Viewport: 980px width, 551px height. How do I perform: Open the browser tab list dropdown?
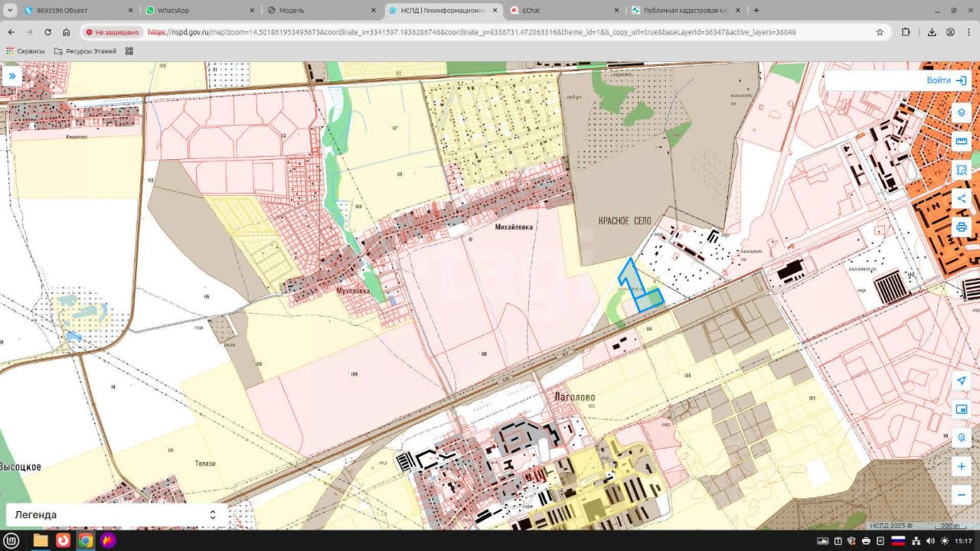tap(10, 11)
